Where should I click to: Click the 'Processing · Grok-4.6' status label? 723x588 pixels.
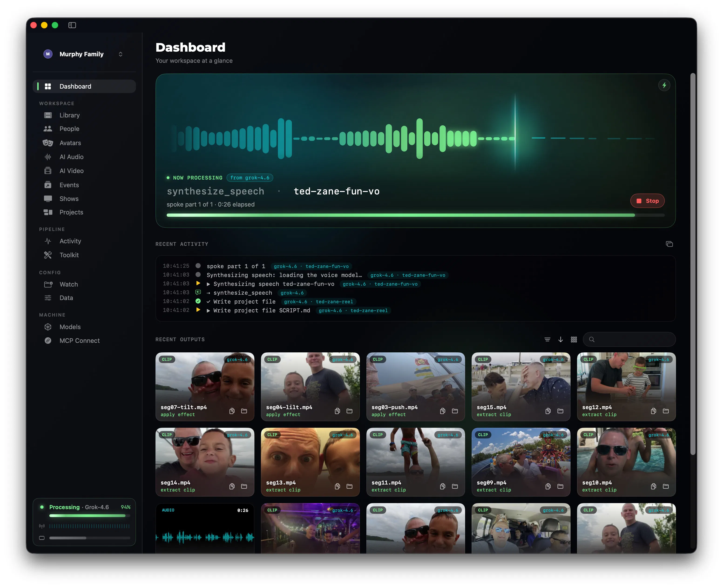(x=79, y=507)
